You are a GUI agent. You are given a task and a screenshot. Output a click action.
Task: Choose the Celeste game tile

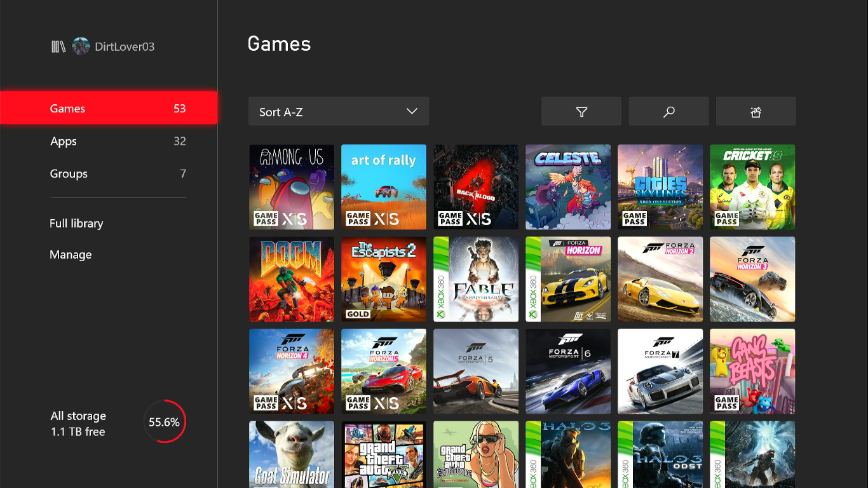click(568, 187)
